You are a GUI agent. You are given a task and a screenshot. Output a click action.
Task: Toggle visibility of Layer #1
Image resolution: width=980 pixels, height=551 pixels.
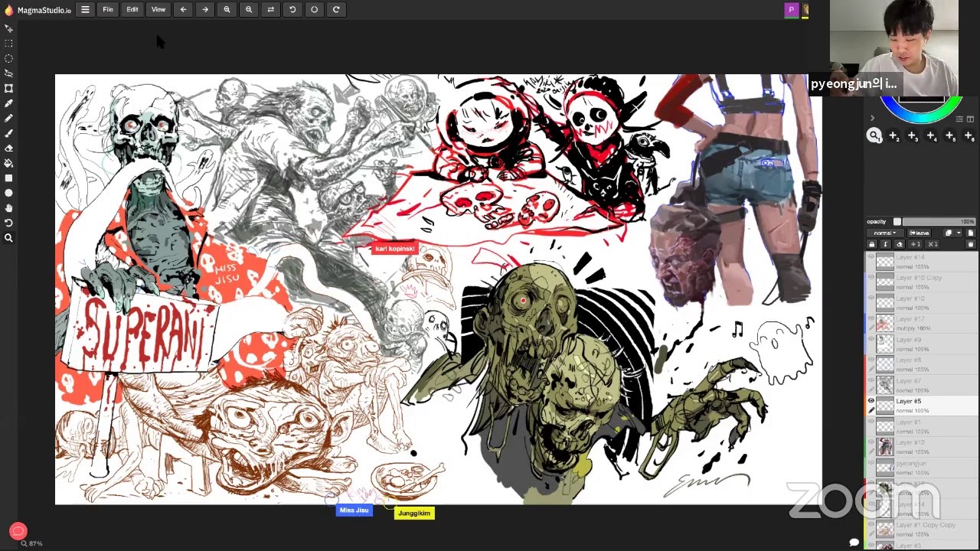871,422
